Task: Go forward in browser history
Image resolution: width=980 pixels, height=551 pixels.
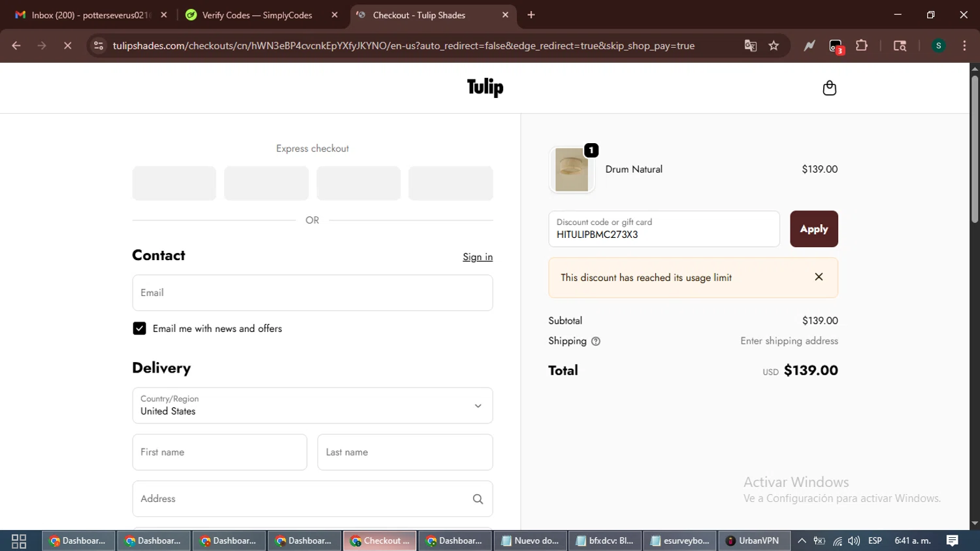Action: (x=42, y=46)
